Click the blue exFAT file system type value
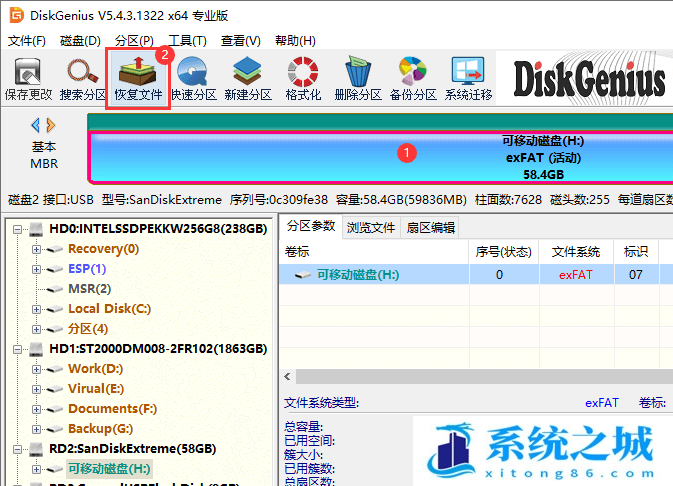Screen dimensions: 673x486 click(x=602, y=403)
